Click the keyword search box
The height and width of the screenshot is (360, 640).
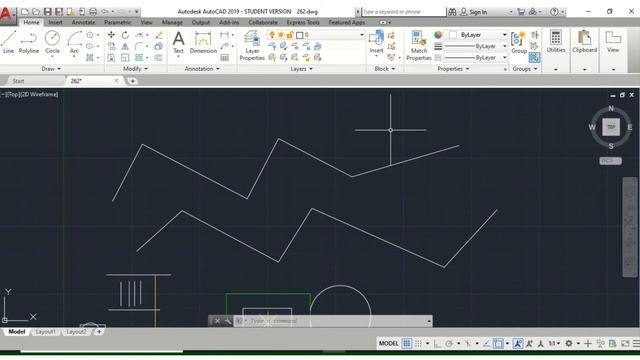[x=404, y=12]
